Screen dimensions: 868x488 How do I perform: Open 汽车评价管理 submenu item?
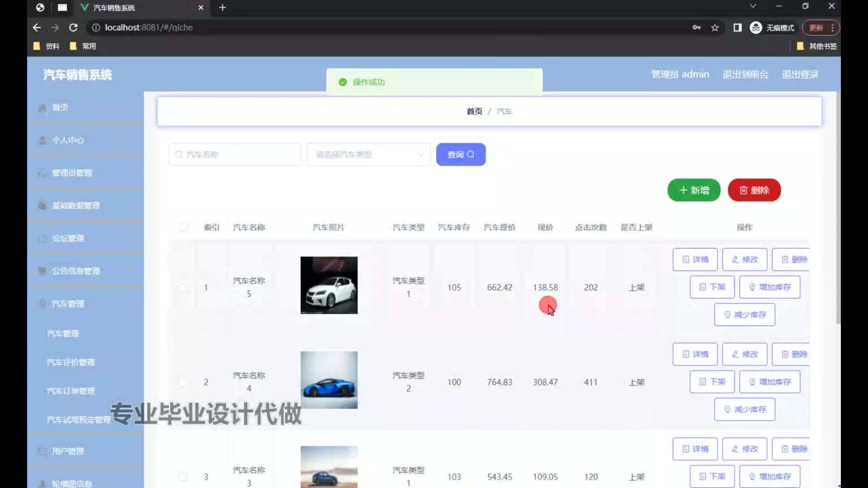click(71, 362)
